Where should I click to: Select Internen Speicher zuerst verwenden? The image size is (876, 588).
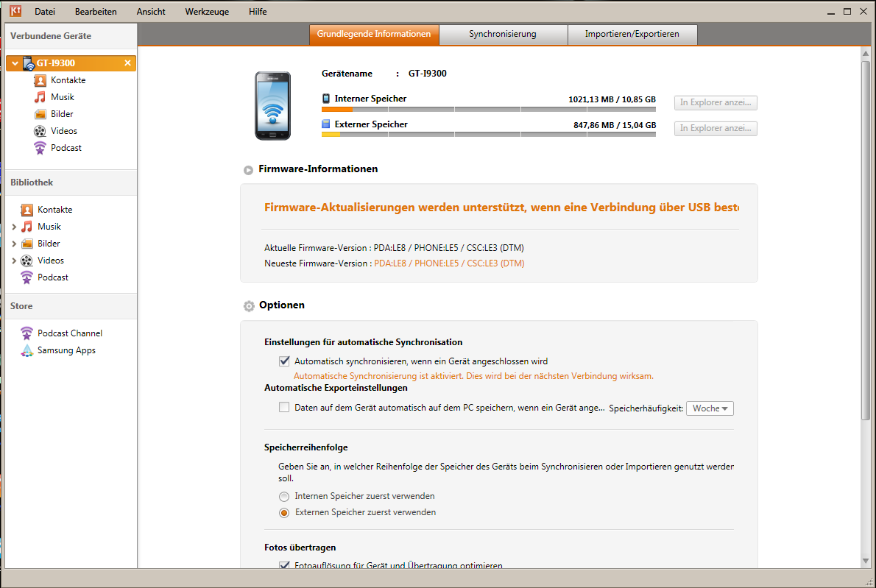point(284,497)
